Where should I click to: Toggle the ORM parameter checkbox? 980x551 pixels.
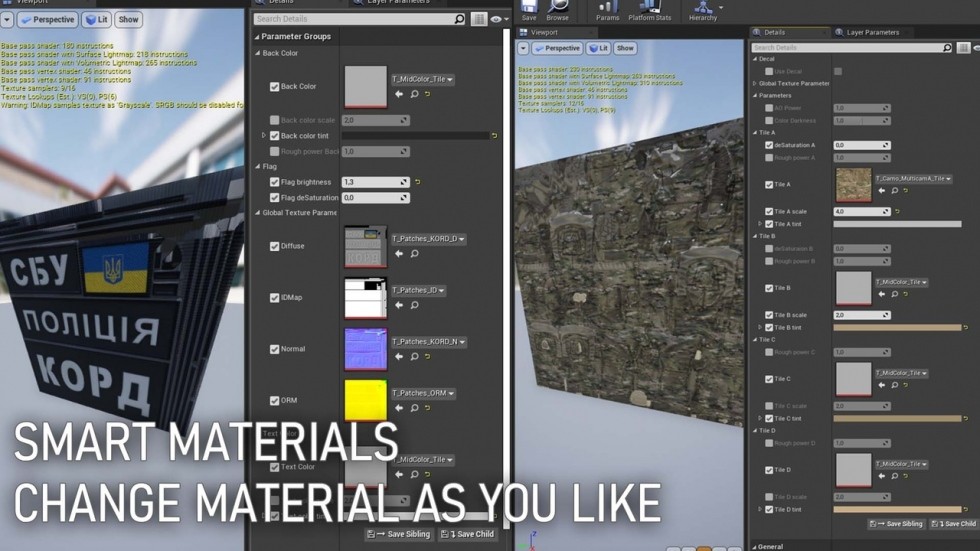pos(274,400)
